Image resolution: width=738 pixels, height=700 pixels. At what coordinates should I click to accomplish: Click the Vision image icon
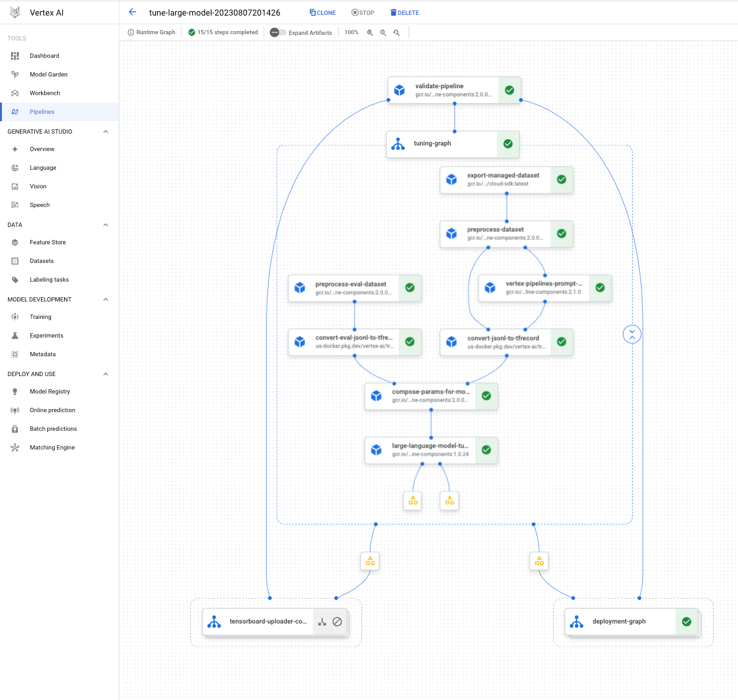tap(15, 187)
